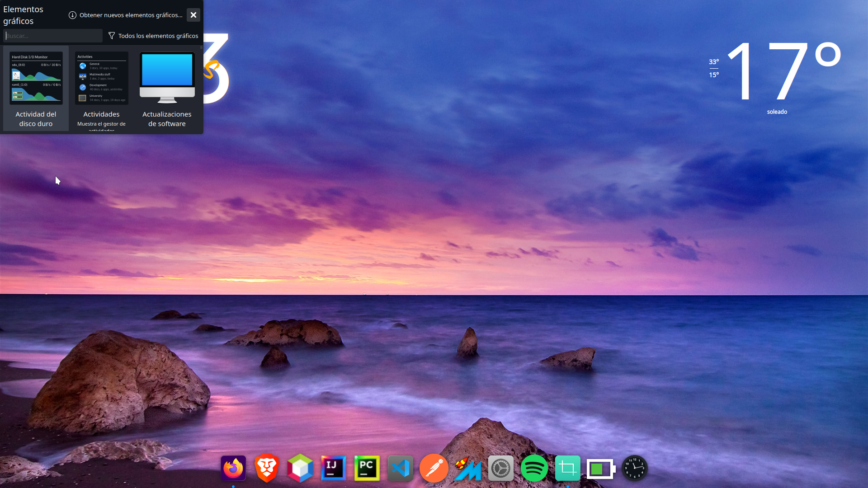Select the Actividades widget thumbnail
The image size is (868, 488).
click(101, 78)
